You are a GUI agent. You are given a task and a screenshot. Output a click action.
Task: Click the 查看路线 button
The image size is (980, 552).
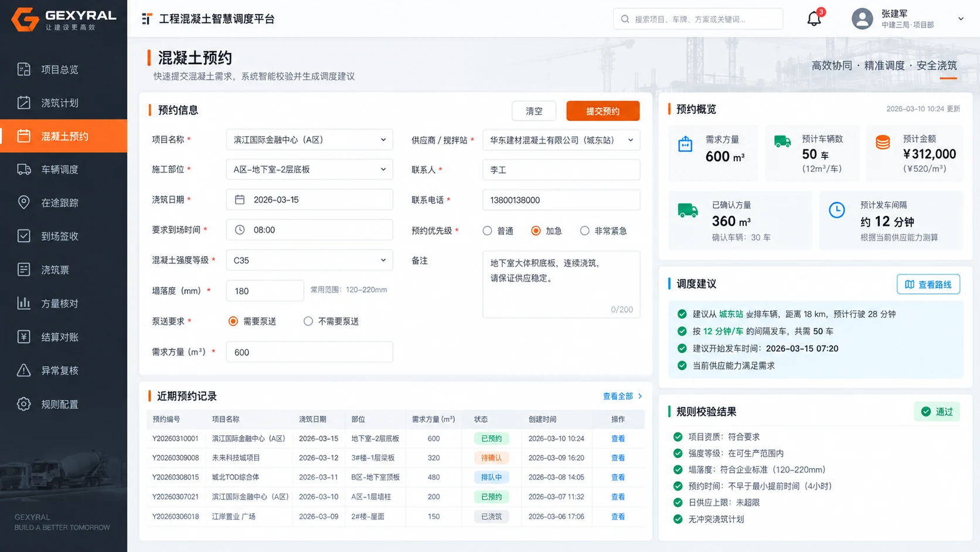tap(928, 284)
